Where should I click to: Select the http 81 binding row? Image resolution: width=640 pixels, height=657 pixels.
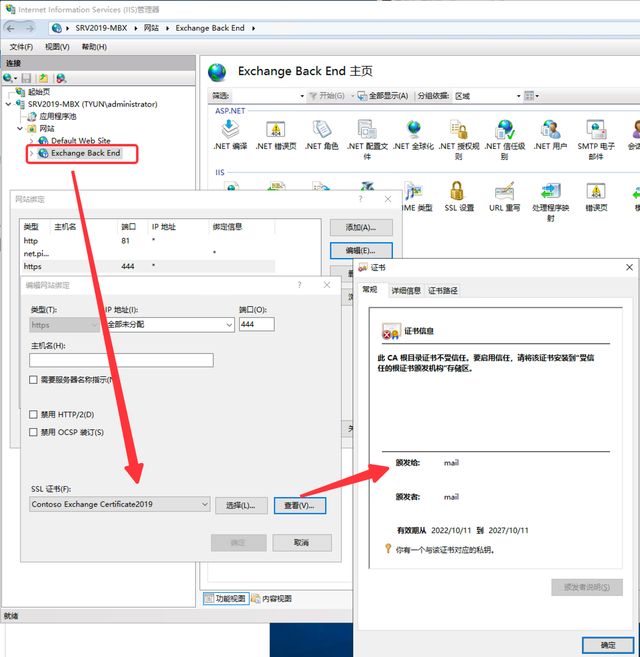[149, 241]
